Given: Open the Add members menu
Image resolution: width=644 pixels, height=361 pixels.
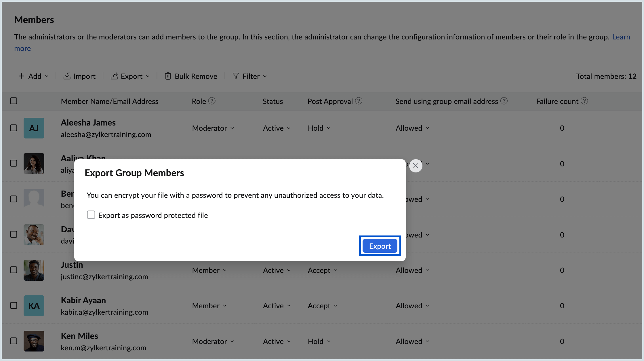Looking at the screenshot, I should tap(34, 76).
